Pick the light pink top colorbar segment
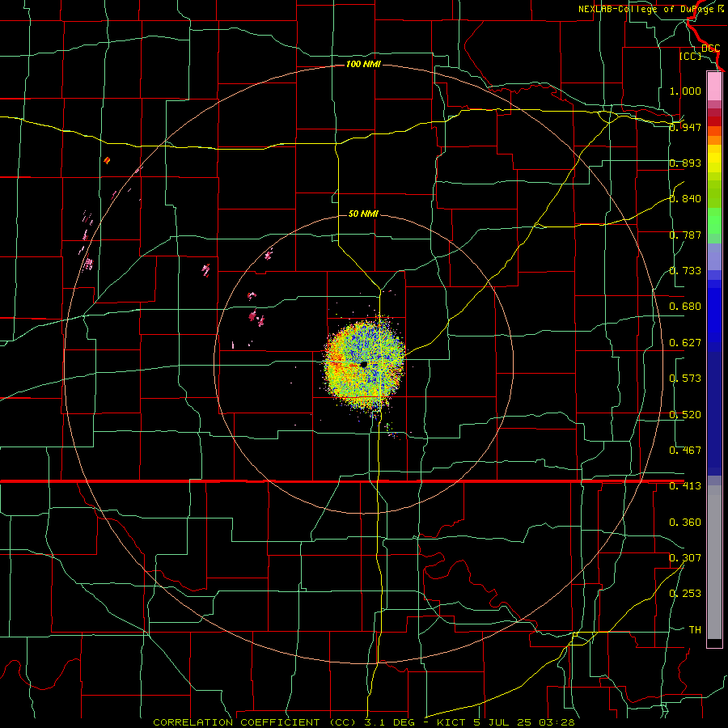 (714, 86)
